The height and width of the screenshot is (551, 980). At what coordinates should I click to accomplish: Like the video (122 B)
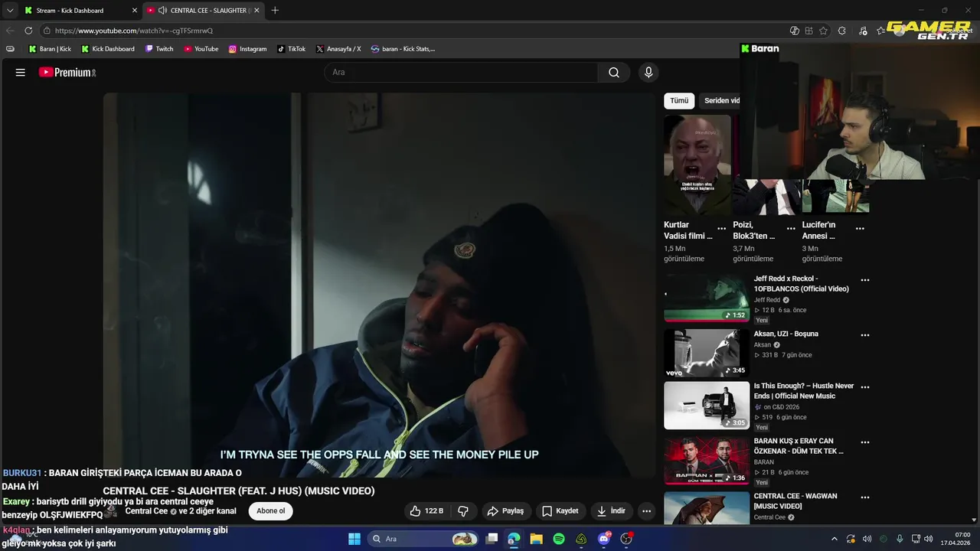pos(426,510)
